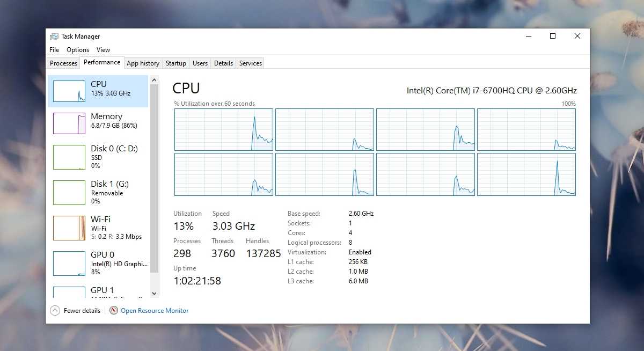Open the File menu
644x351 pixels.
click(x=54, y=50)
